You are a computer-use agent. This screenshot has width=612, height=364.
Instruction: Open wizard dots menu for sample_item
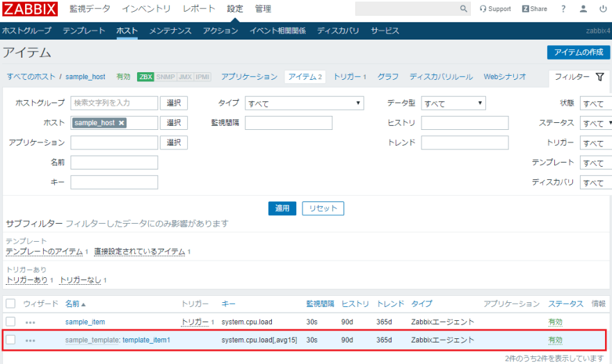(30, 322)
